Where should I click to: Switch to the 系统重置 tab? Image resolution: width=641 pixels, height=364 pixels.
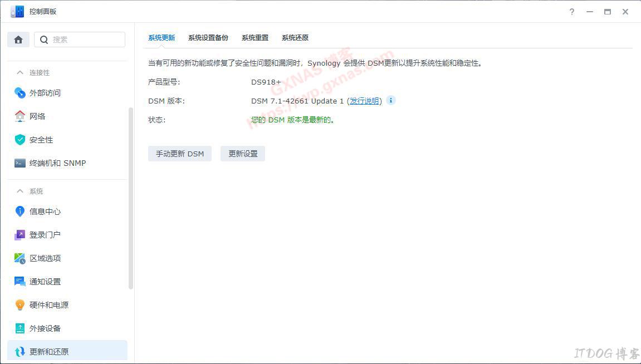pyautogui.click(x=255, y=38)
